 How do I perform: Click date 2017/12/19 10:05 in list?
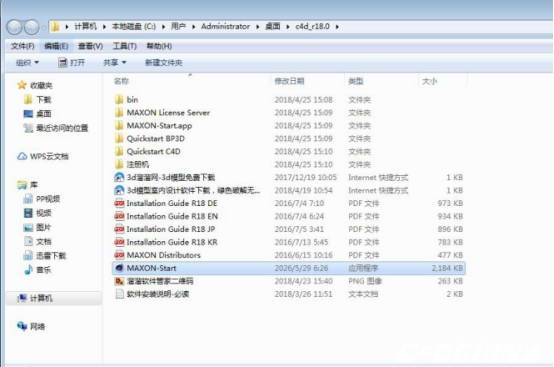[x=306, y=177]
